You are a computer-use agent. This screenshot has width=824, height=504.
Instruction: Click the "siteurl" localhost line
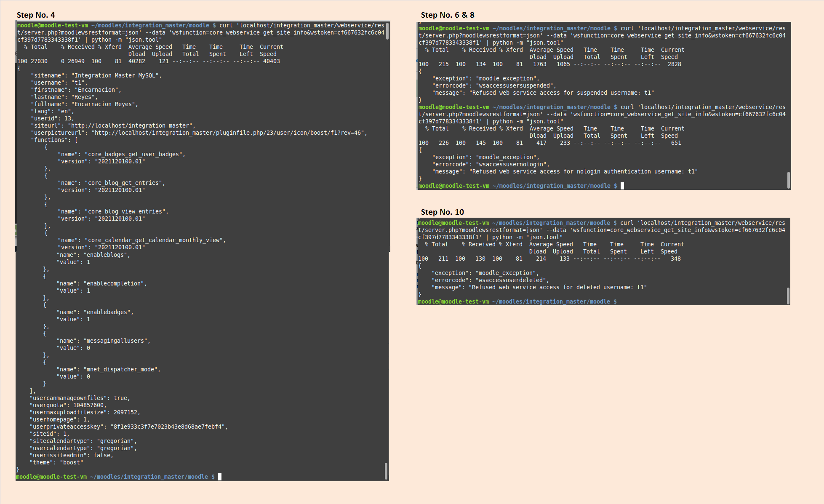[x=113, y=126]
